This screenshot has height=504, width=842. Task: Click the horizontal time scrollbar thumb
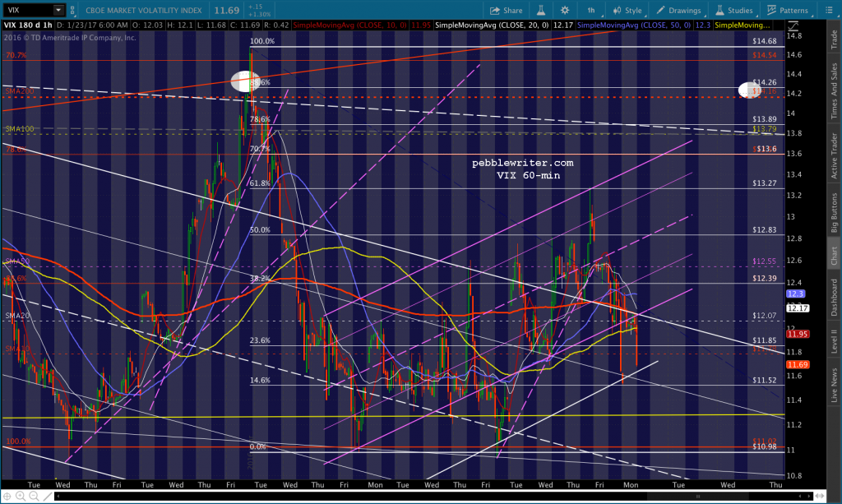pos(698,497)
